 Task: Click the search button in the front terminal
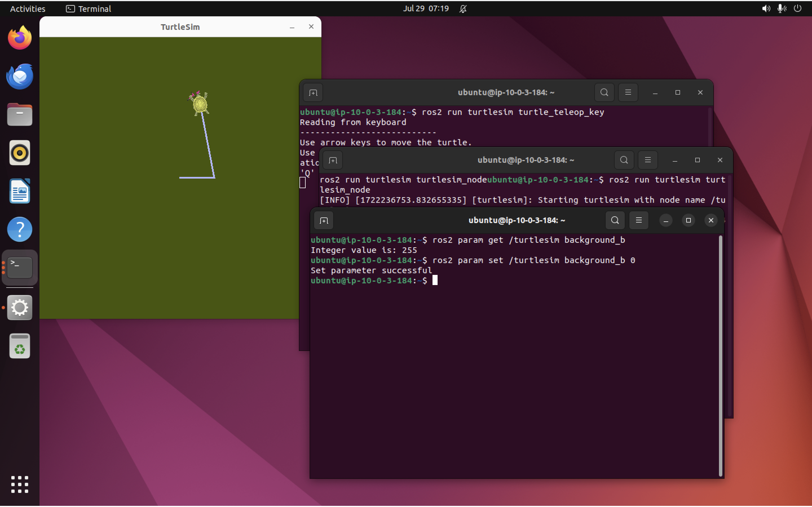tap(615, 220)
